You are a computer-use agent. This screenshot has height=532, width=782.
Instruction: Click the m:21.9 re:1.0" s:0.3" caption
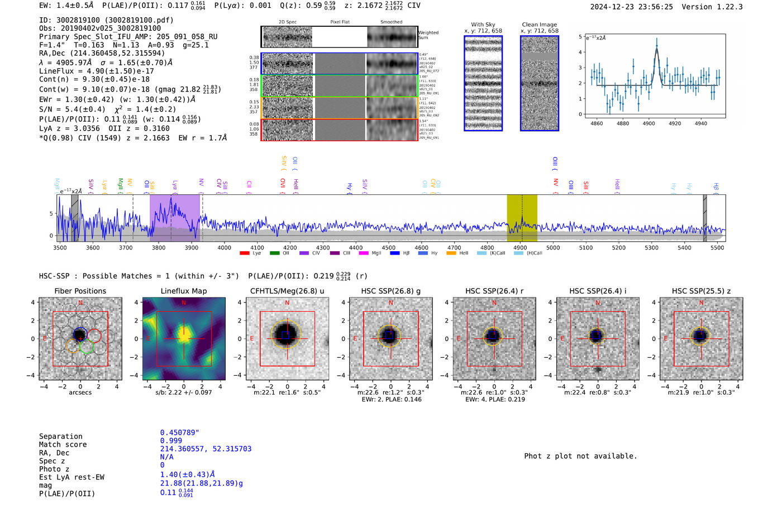coord(702,392)
